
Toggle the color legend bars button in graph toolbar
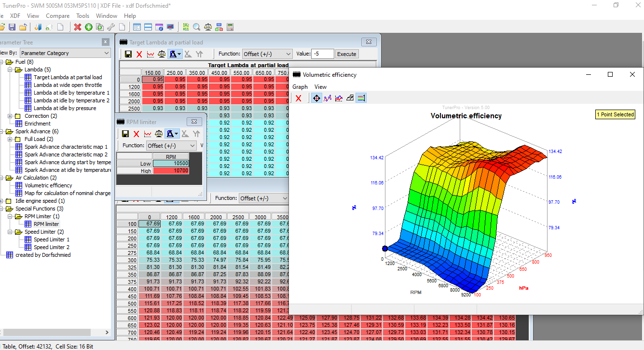click(361, 98)
